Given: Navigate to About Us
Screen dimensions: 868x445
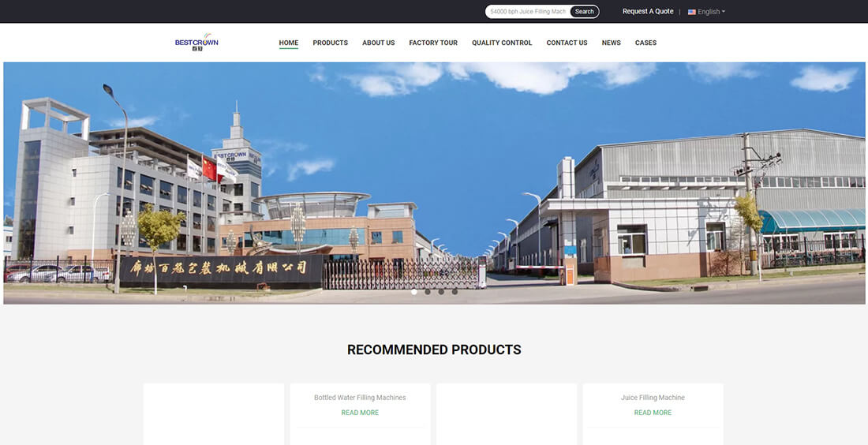Looking at the screenshot, I should (x=379, y=43).
